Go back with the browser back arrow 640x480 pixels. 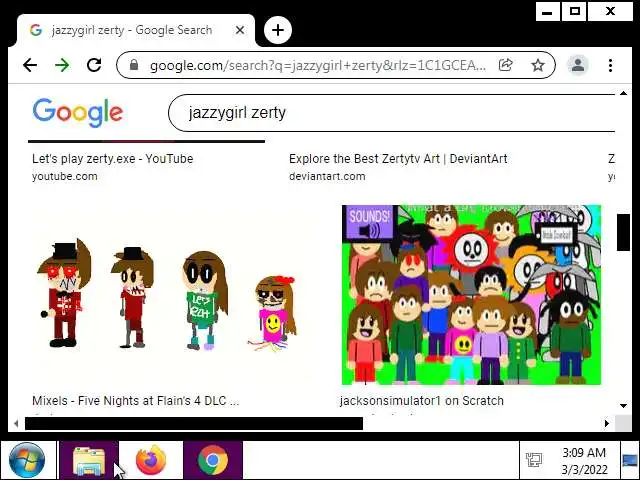click(x=30, y=65)
